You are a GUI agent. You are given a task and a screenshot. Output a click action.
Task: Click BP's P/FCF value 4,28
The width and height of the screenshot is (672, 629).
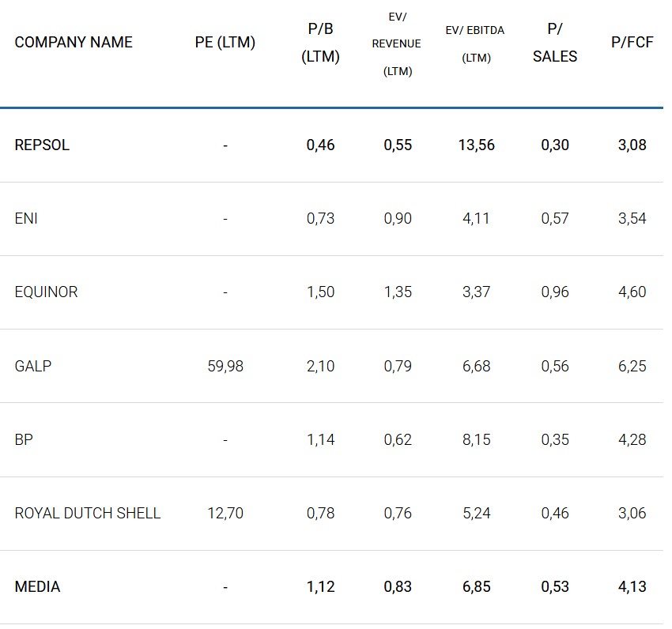click(x=632, y=439)
